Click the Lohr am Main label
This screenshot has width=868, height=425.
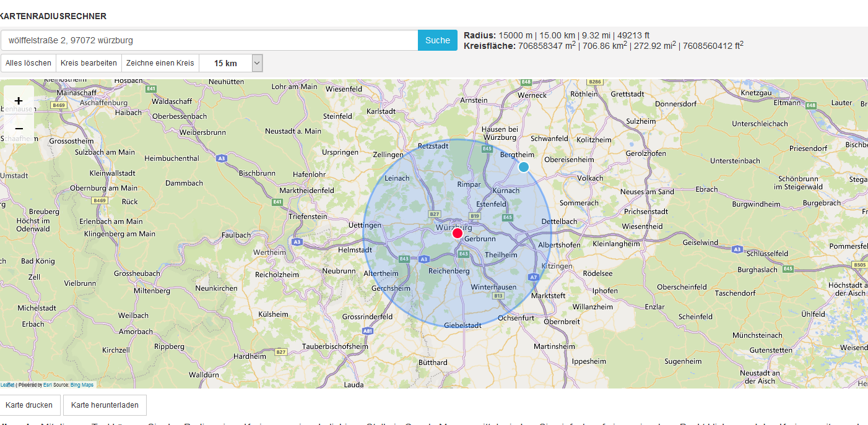point(294,87)
